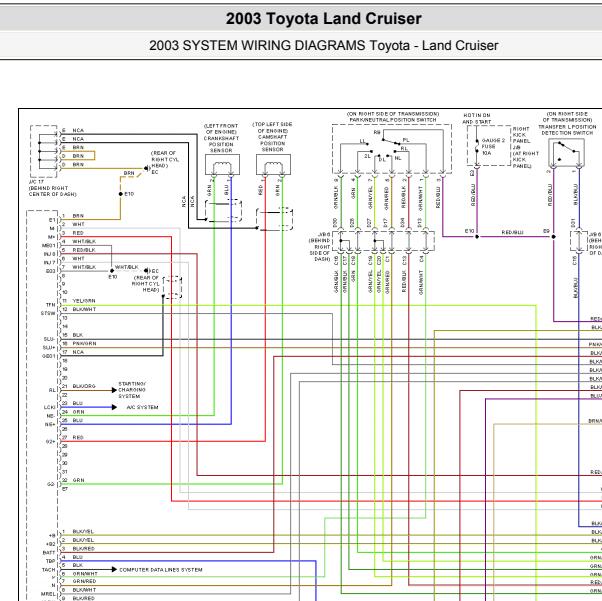The height and width of the screenshot is (601, 602).
Task: Select the "PNK/GRN" wire label at pin 16
Action: click(x=84, y=343)
